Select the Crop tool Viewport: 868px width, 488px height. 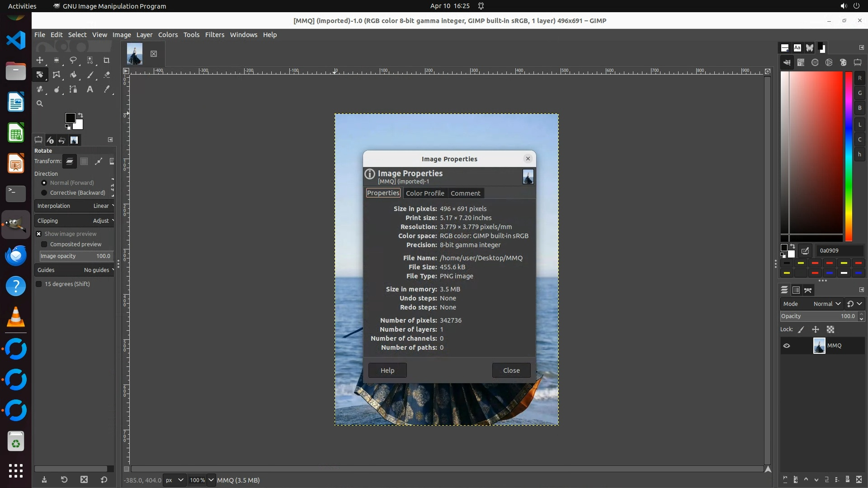[106, 60]
